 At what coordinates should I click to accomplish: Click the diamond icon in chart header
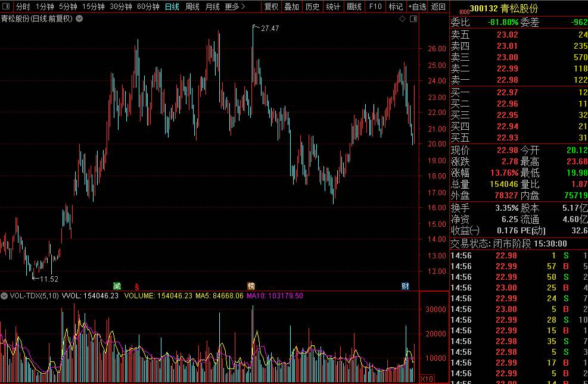(x=402, y=19)
